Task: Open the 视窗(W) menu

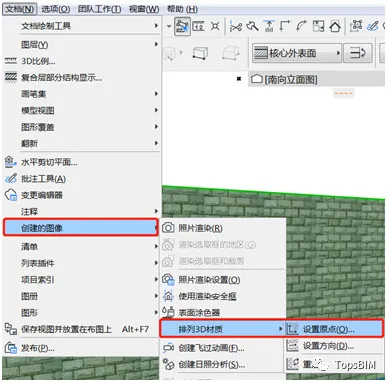Action: tap(144, 9)
